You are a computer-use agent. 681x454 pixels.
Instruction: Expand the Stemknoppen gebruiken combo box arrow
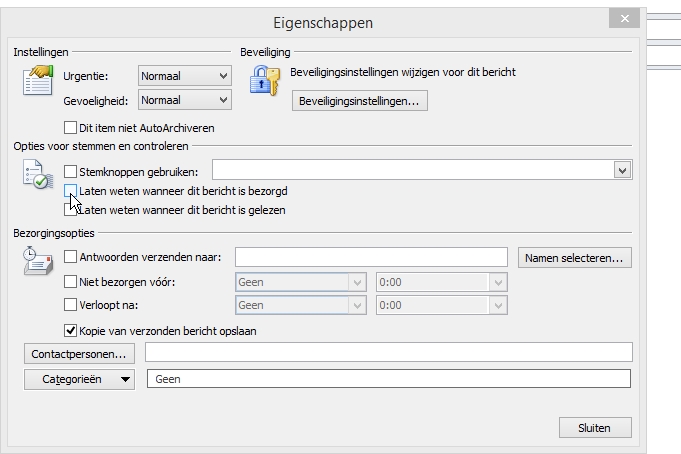[x=622, y=170]
